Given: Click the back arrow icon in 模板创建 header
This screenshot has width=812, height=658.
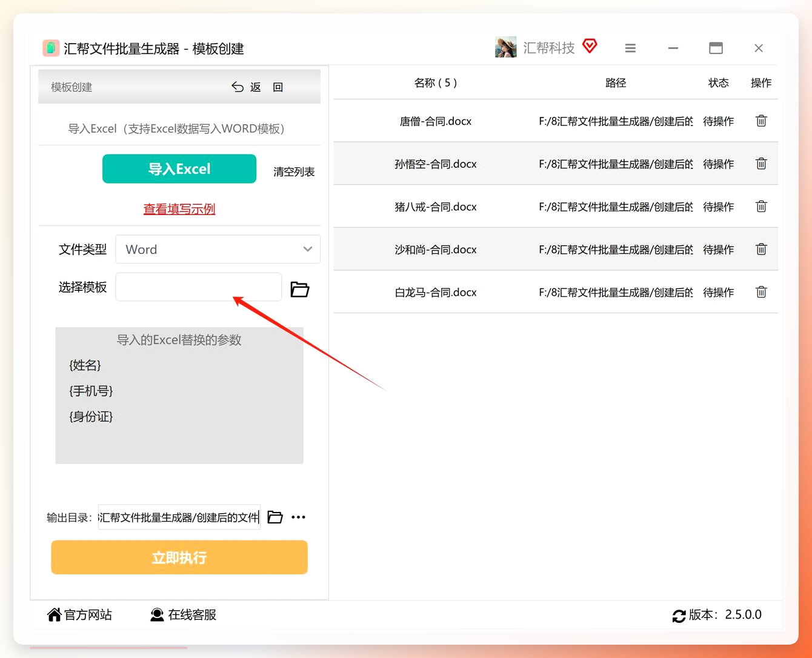Looking at the screenshot, I should click(238, 87).
